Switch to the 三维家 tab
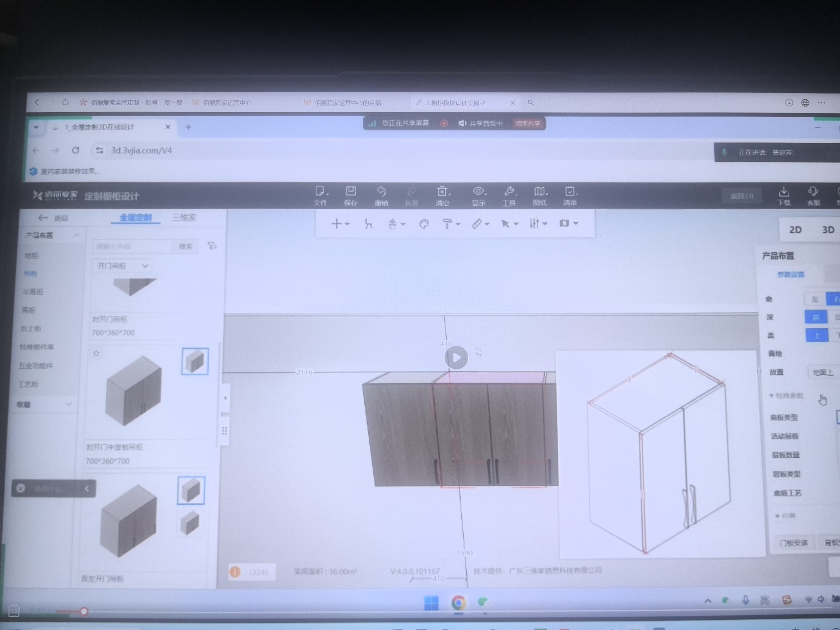840x630 pixels. coord(184,218)
